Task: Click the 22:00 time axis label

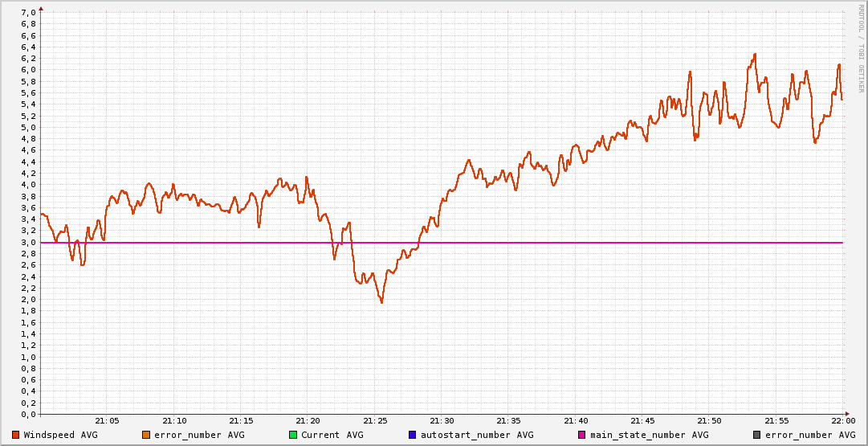Action: [x=842, y=421]
